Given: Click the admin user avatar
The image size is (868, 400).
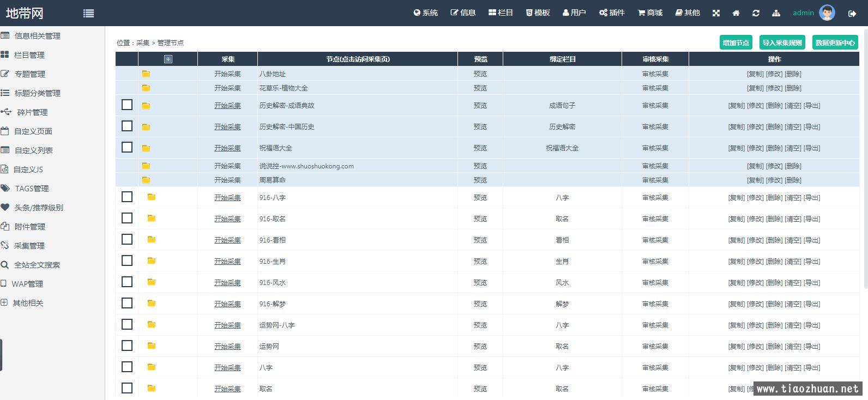Looking at the screenshot, I should [x=827, y=13].
